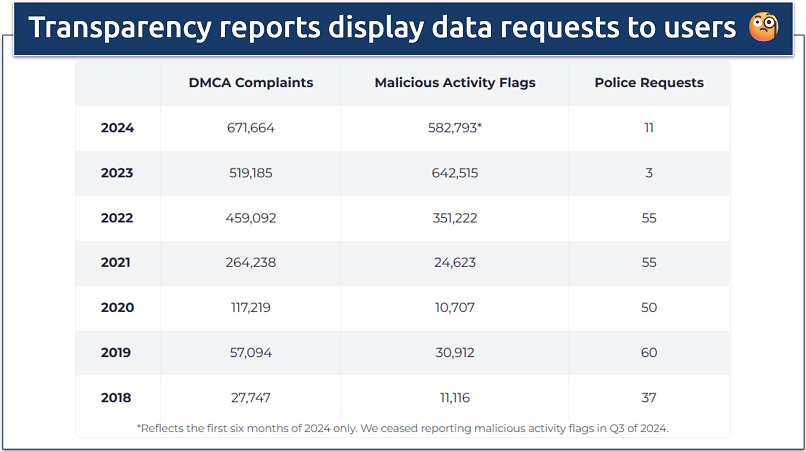This screenshot has height=452, width=806.
Task: Select the DMCA Complaints column header
Action: [250, 83]
